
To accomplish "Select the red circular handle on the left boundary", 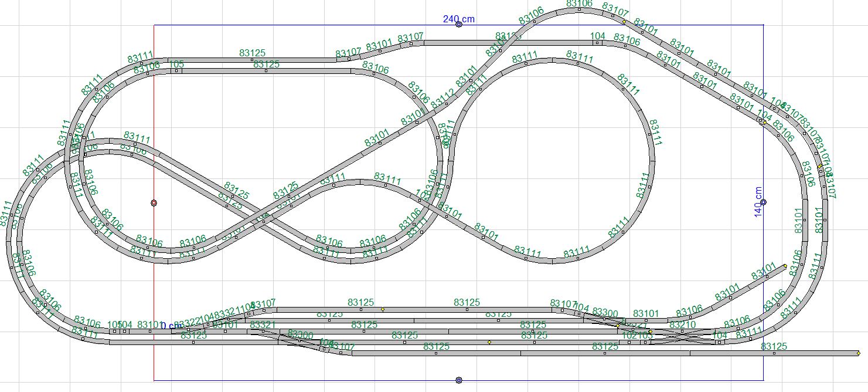I will pos(154,203).
